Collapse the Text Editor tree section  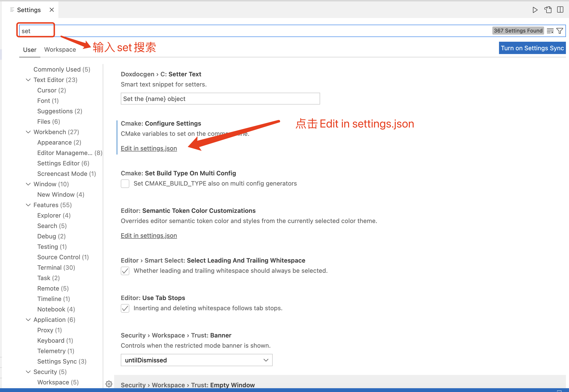pos(28,80)
